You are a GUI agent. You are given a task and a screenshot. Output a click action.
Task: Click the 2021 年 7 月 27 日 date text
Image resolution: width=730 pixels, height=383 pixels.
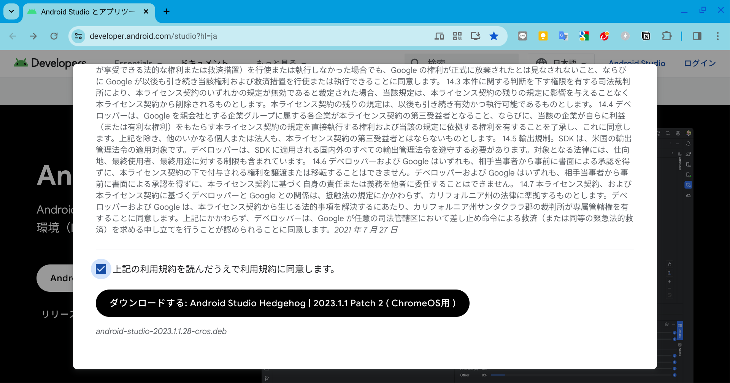click(x=366, y=229)
